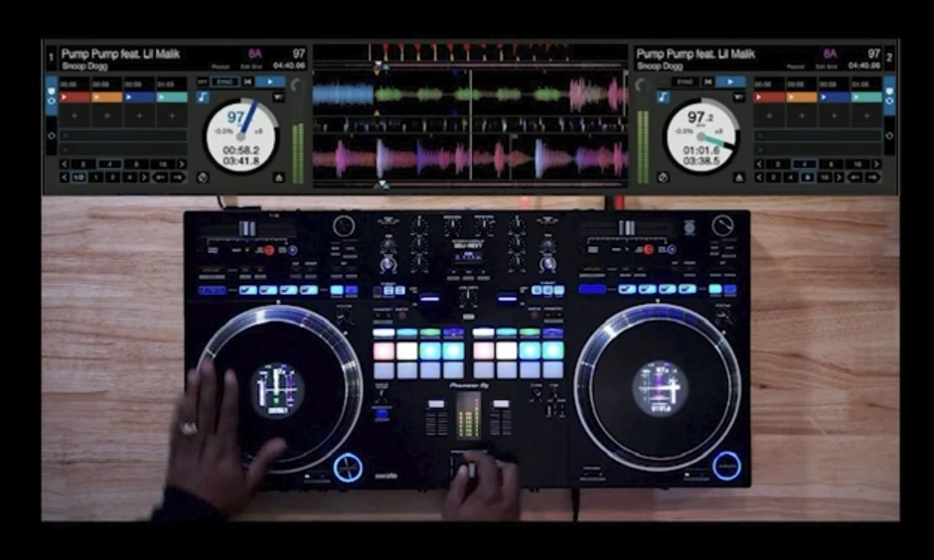Click the deck 2 lower waveform
The image size is (934, 560).
(470, 157)
